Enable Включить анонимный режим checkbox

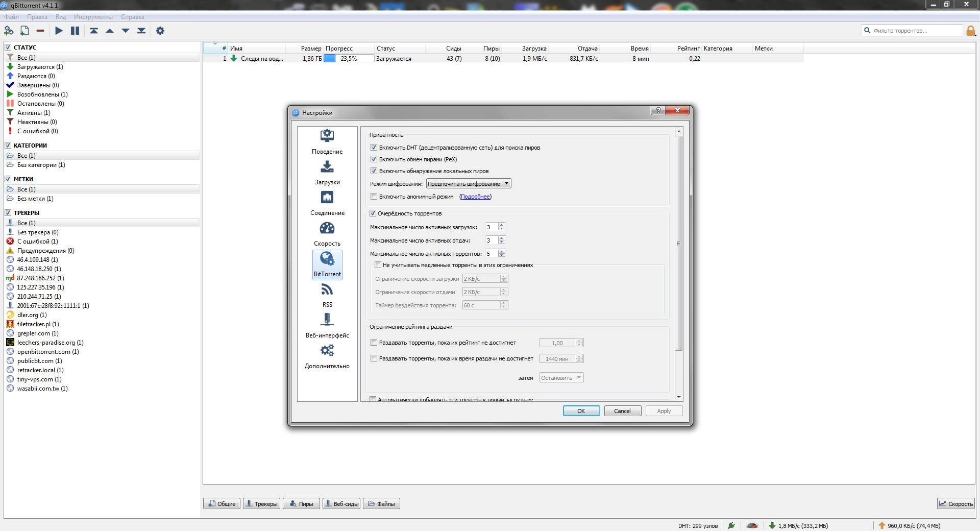374,197
